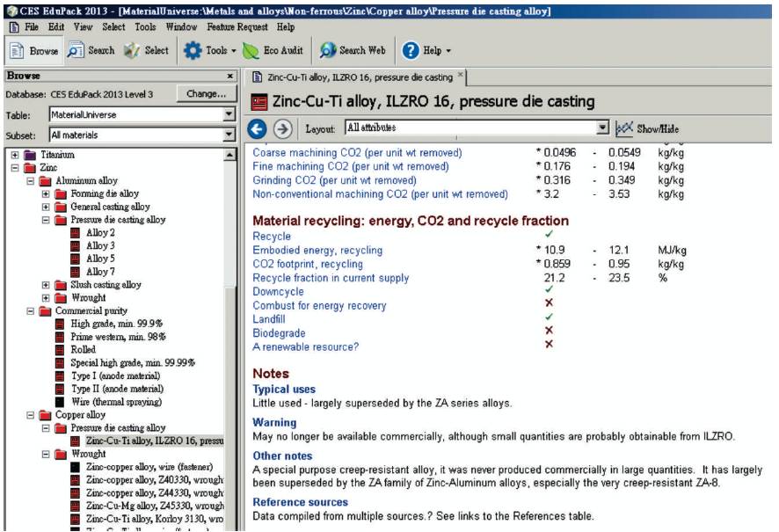Click Recycle fraction in current supply link
779x532 pixels.
[331, 278]
